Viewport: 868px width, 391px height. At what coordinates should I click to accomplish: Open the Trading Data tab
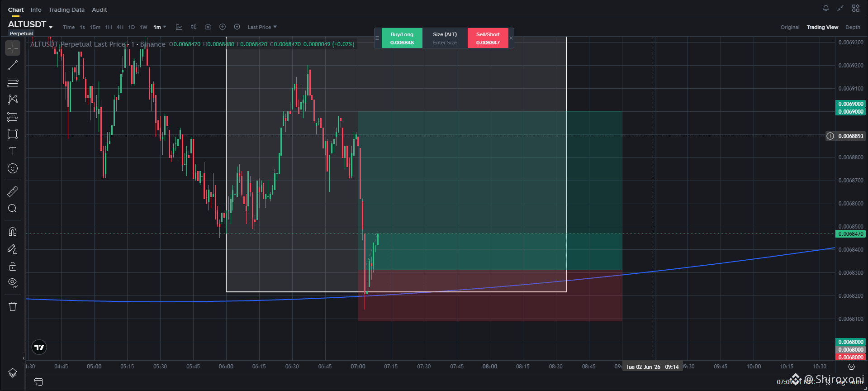pyautogui.click(x=66, y=10)
